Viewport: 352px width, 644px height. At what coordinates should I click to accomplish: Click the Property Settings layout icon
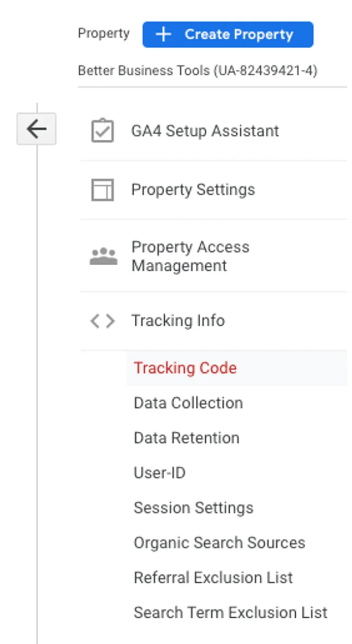pyautogui.click(x=102, y=190)
